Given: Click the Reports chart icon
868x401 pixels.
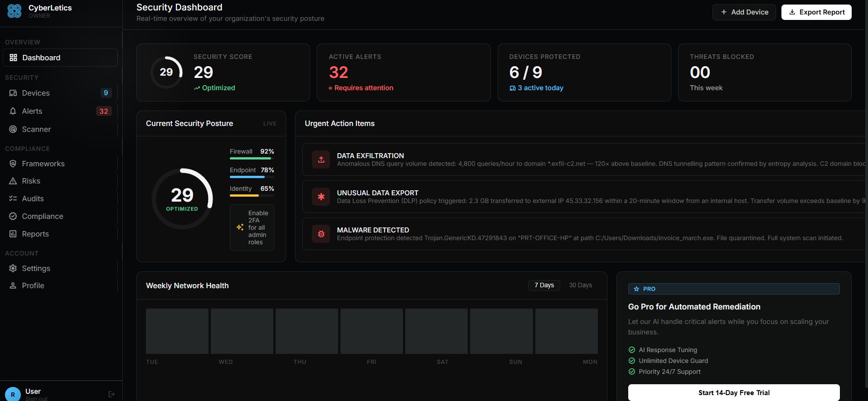Looking at the screenshot, I should pos(13,234).
